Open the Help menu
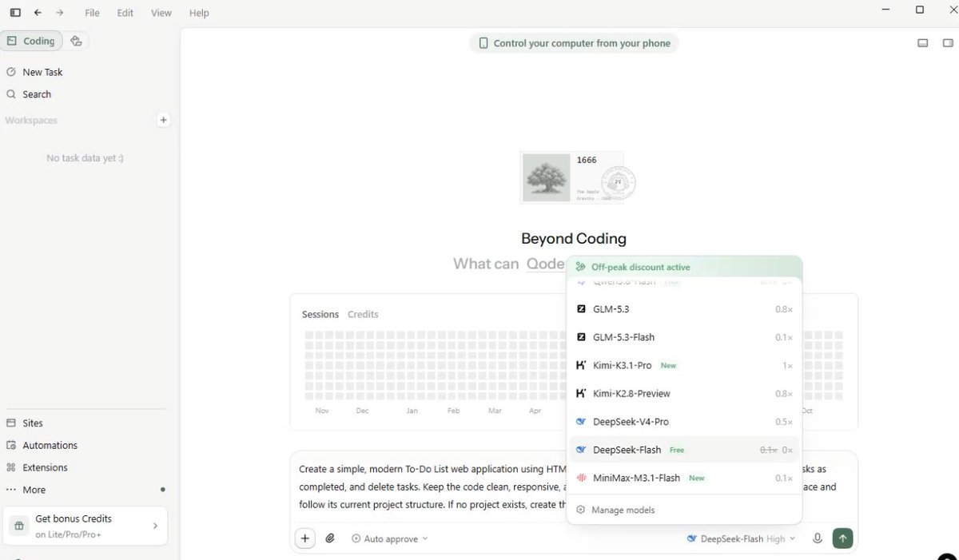The image size is (959, 560). [199, 13]
